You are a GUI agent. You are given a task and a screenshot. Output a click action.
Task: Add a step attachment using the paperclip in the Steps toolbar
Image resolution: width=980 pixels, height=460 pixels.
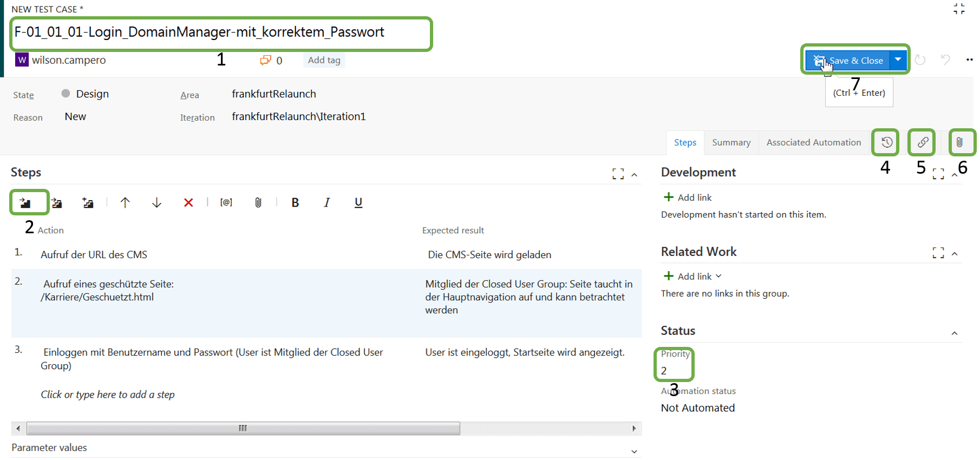coord(258,202)
